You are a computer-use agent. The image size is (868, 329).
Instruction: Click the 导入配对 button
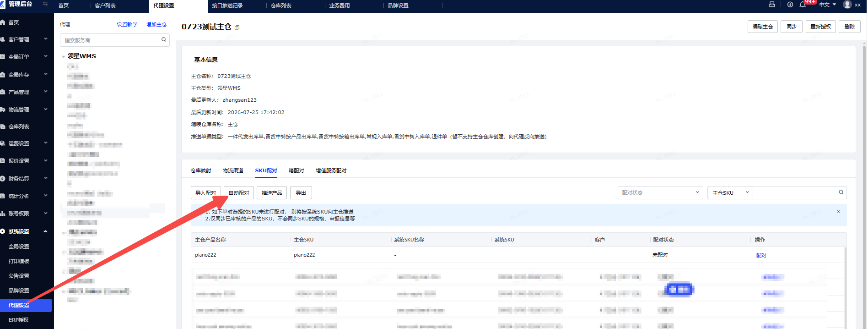tap(206, 193)
